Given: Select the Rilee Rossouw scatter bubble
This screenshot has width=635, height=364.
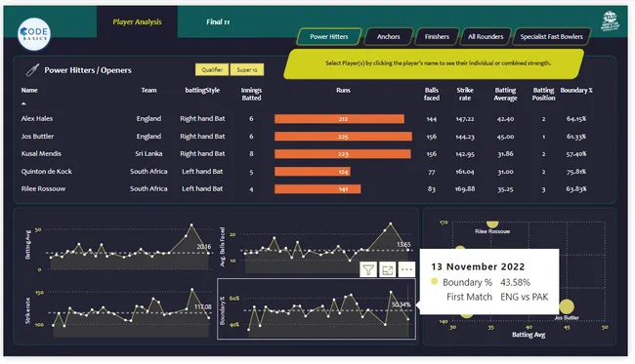Looking at the screenshot, I should point(492,224).
